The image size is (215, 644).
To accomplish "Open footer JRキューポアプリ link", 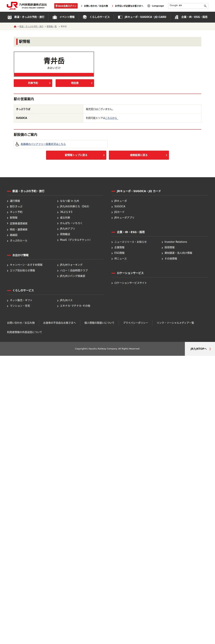I will pos(124,218).
